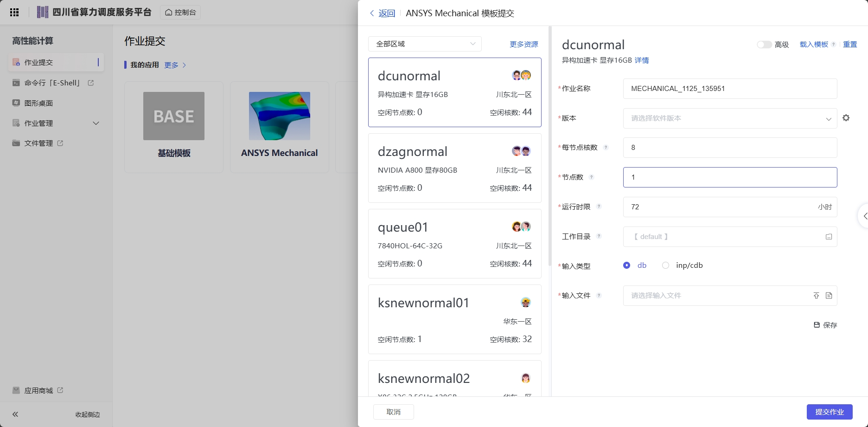868x427 pixels.
Task: Click the 每节点核数 input field
Action: 730,148
